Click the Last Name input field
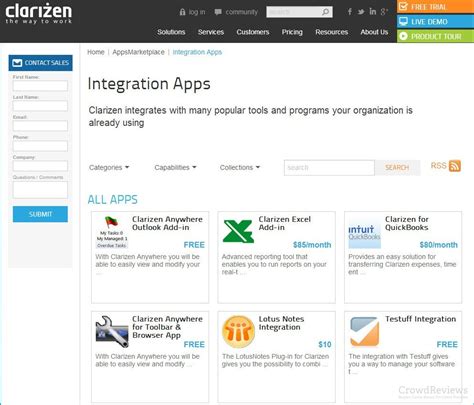474x405 pixels. tap(40, 106)
